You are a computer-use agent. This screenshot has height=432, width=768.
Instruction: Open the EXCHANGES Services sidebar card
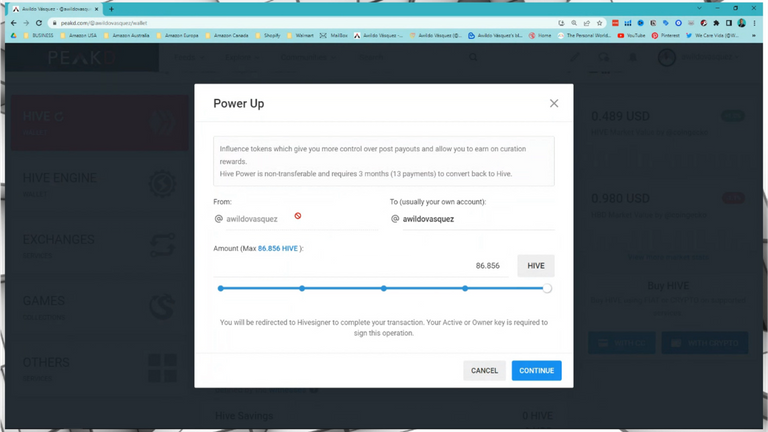click(x=99, y=245)
